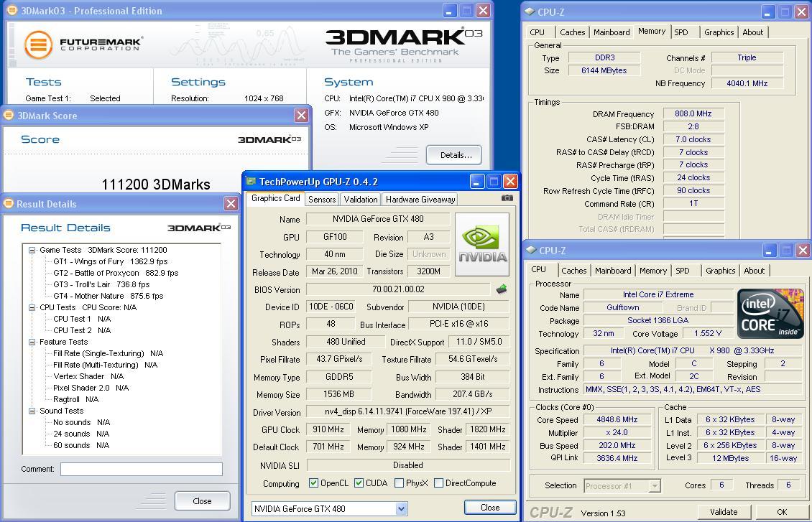
Task: Open Mainboard tab in upper CPU-Z window
Action: 612,32
